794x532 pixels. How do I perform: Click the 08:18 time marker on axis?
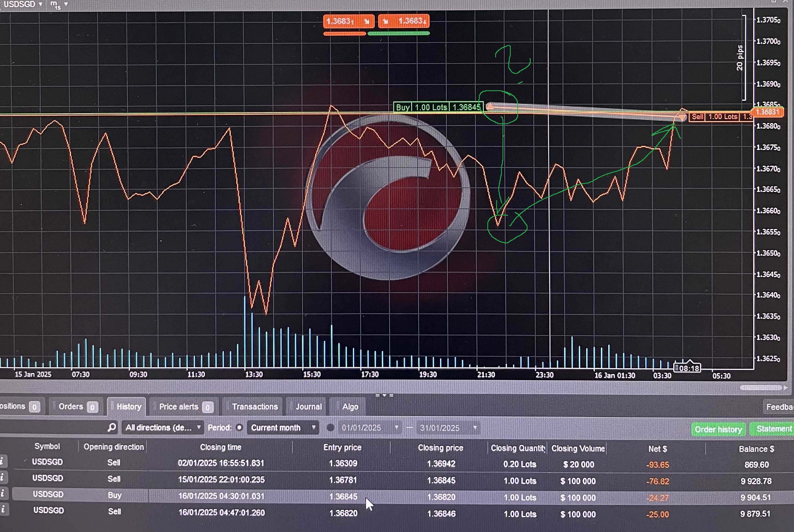click(687, 368)
